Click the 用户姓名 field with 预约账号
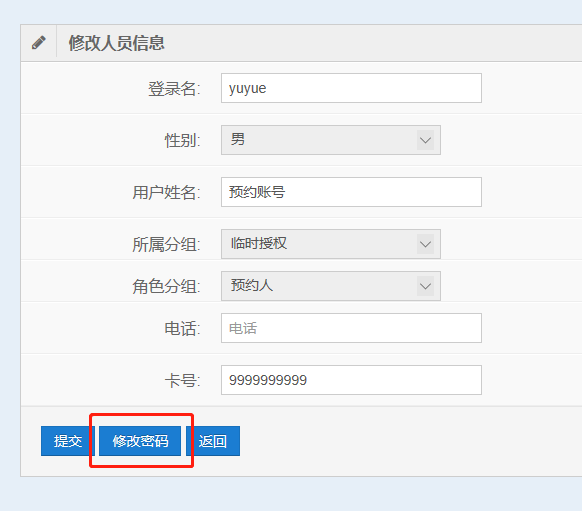 pos(351,192)
